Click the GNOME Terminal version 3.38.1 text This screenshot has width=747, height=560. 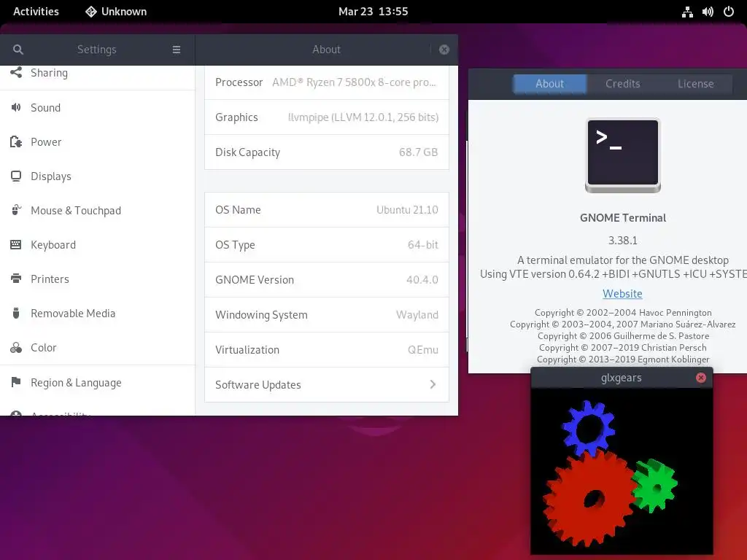pyautogui.click(x=623, y=241)
